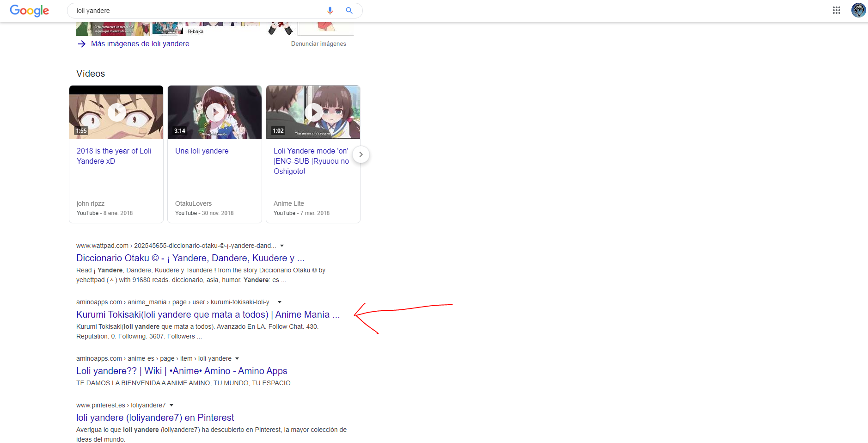Image resolution: width=868 pixels, height=443 pixels.
Task: Click the 'john ripzz' channel name
Action: (91, 203)
